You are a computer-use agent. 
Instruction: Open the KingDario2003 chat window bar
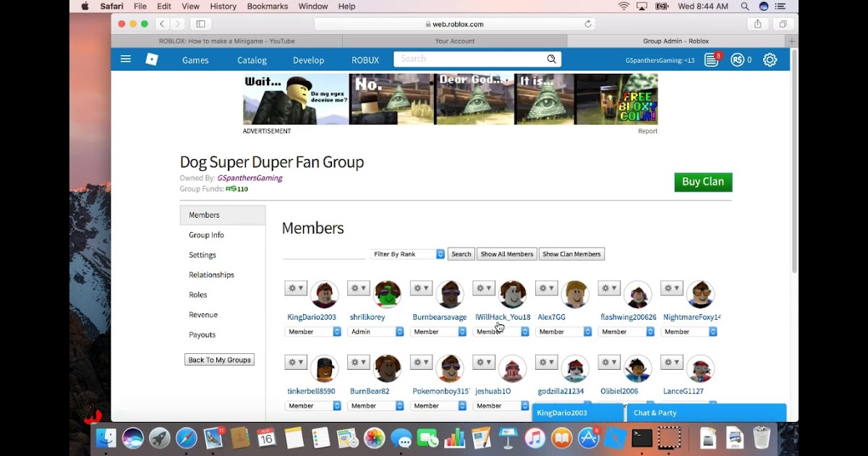pos(578,413)
